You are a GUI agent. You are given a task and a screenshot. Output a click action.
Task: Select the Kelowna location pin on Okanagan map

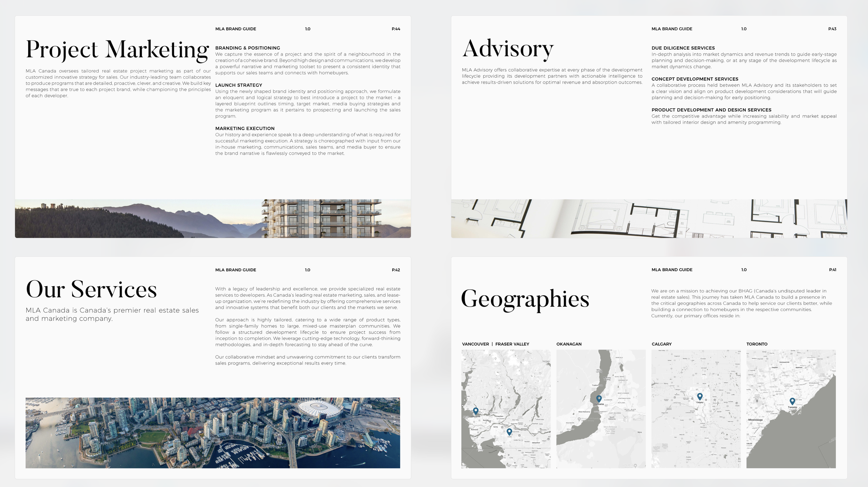tap(599, 399)
